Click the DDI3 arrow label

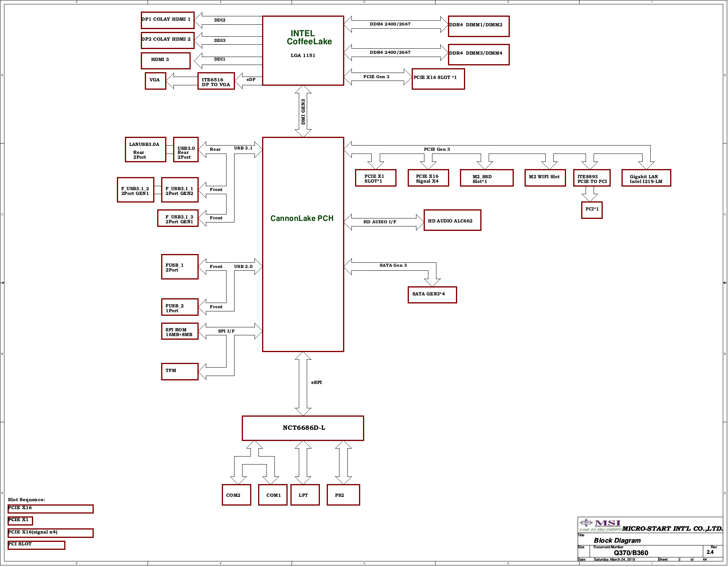click(x=220, y=40)
